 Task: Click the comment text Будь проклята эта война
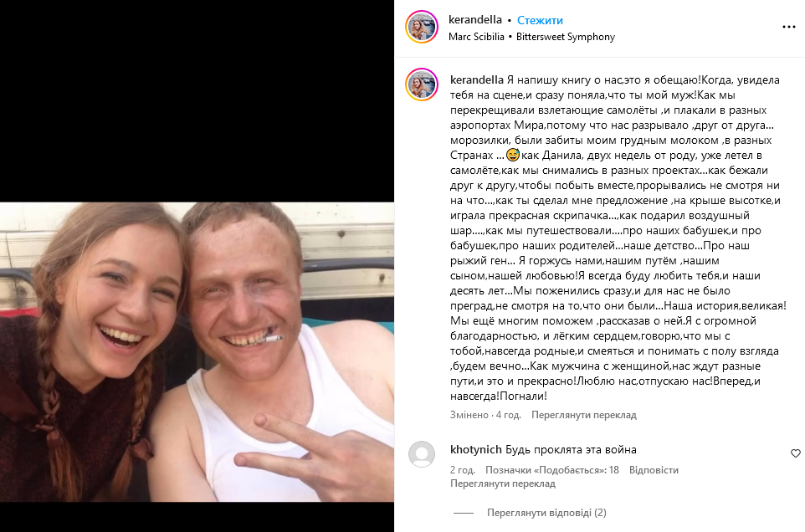click(571, 450)
